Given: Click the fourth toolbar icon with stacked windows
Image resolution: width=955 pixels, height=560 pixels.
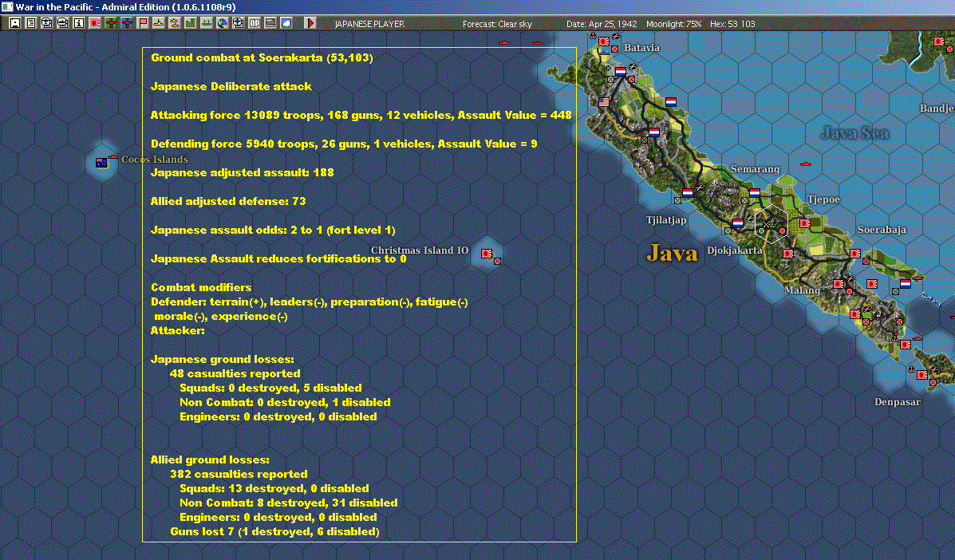Looking at the screenshot, I should click(x=63, y=23).
